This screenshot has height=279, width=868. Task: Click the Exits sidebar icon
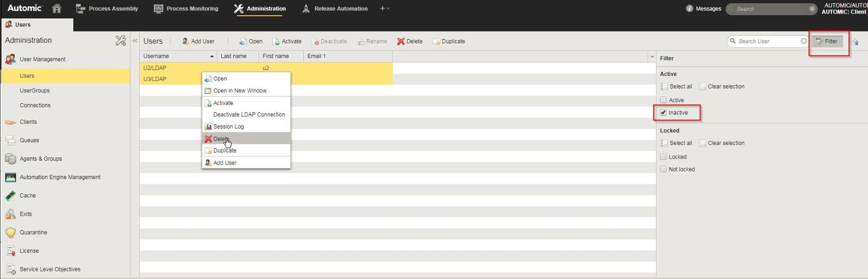click(x=10, y=214)
